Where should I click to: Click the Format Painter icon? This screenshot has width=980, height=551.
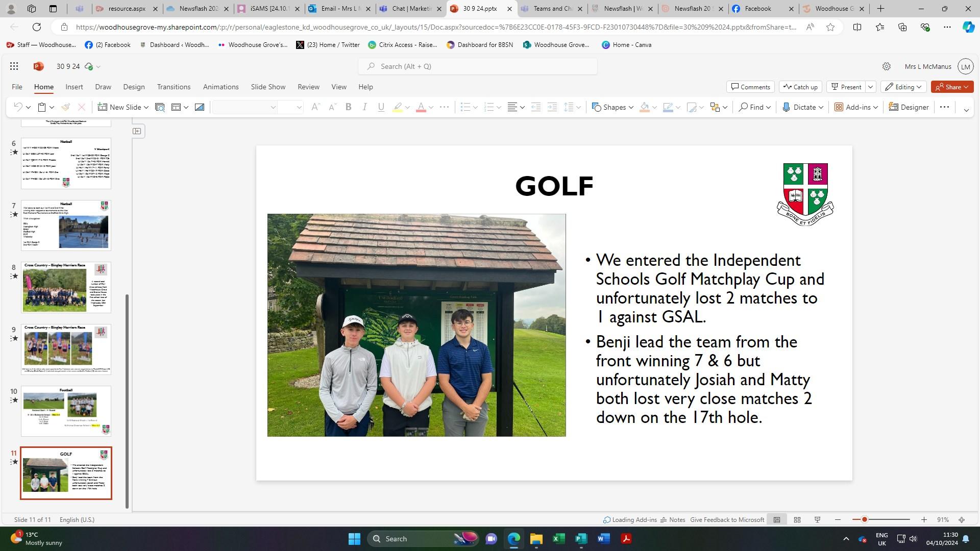coord(65,107)
